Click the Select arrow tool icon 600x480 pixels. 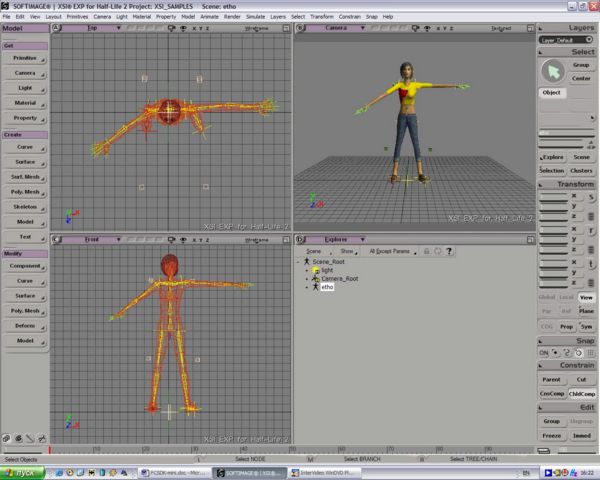[x=553, y=72]
